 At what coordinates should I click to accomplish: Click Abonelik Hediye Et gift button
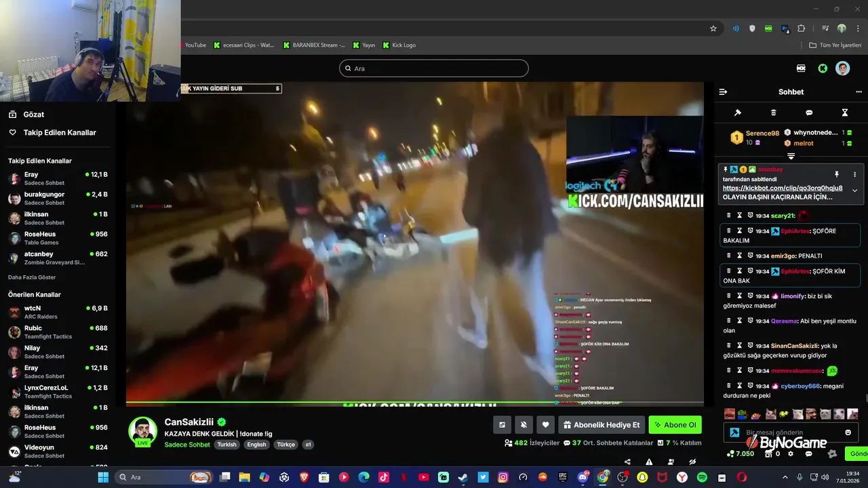tap(601, 425)
